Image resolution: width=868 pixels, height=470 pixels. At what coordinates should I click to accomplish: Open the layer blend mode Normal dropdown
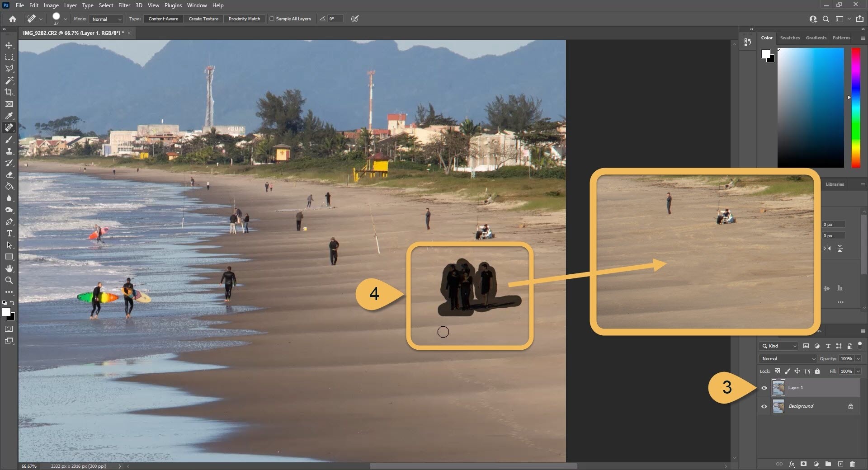pos(788,359)
